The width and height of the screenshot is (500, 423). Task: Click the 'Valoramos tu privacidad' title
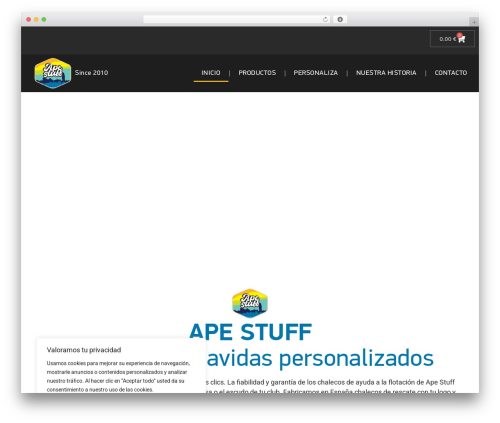(x=84, y=350)
